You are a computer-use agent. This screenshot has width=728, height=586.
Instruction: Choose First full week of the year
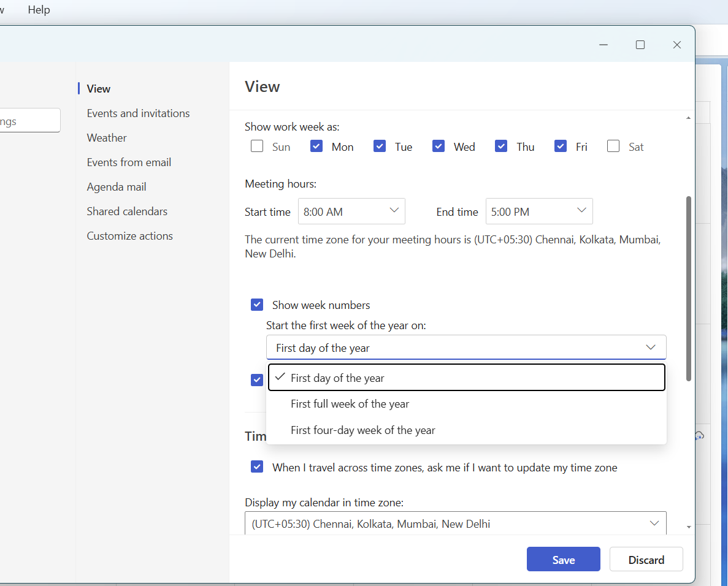(x=467, y=404)
